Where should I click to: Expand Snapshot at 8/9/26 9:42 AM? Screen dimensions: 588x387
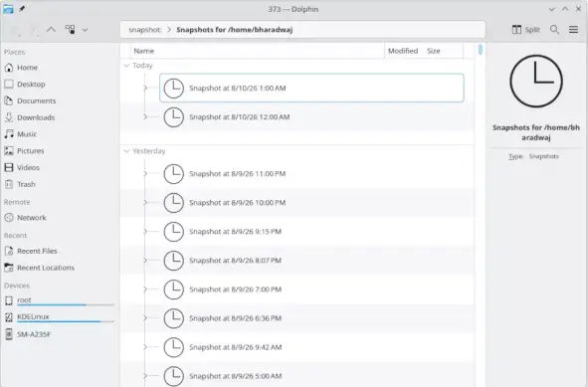[x=145, y=347]
